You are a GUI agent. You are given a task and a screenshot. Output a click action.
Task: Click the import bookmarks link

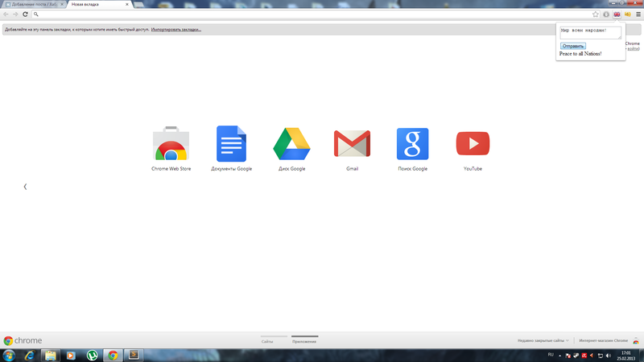click(x=175, y=30)
